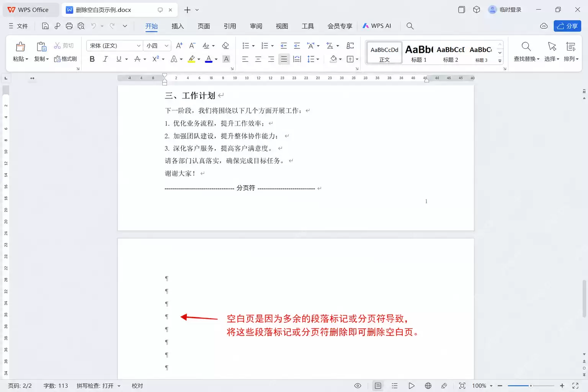Click the Increase Indent icon
The image size is (588, 392).
pos(297,46)
